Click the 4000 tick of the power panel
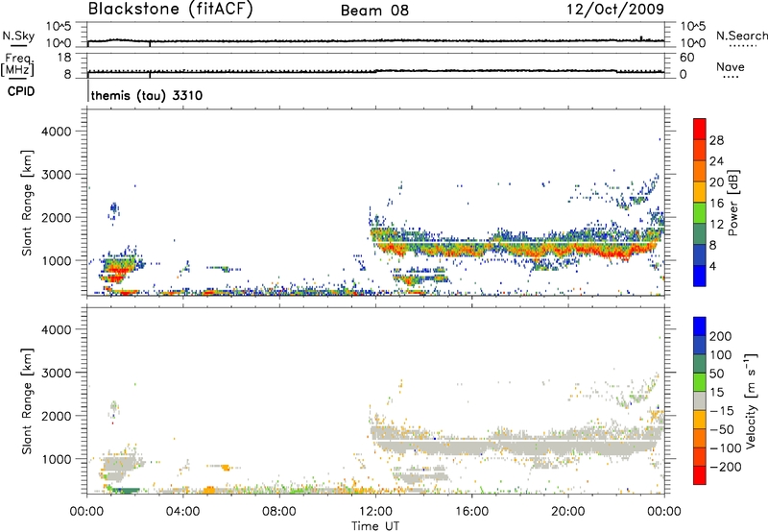 point(57,132)
